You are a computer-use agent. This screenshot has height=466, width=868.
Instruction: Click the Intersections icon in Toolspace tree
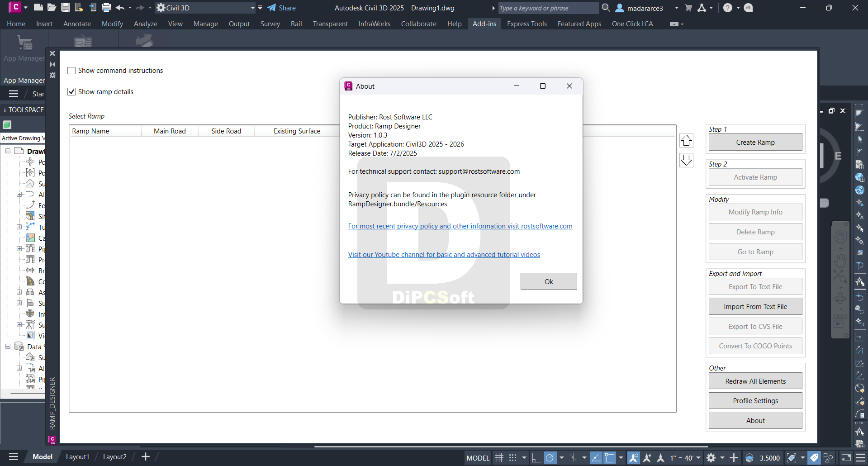click(x=30, y=314)
